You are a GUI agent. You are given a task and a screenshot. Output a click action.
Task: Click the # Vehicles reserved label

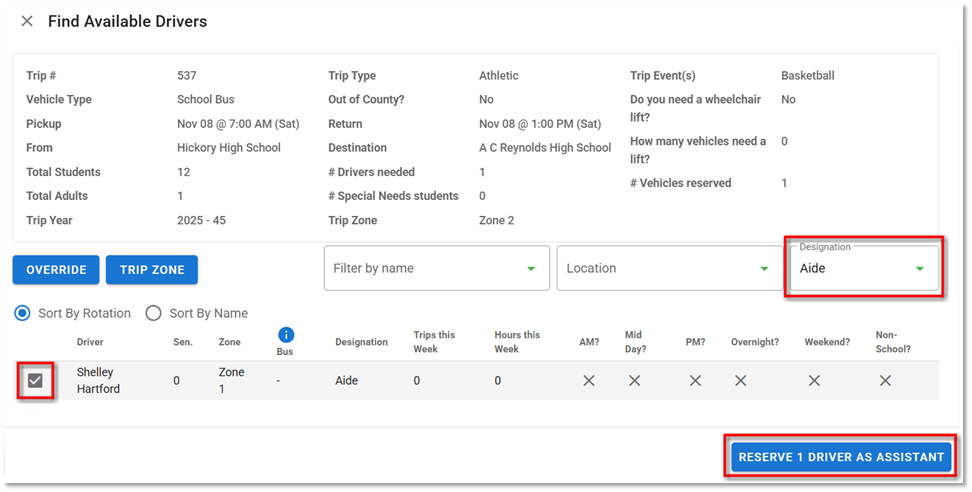pyautogui.click(x=681, y=183)
